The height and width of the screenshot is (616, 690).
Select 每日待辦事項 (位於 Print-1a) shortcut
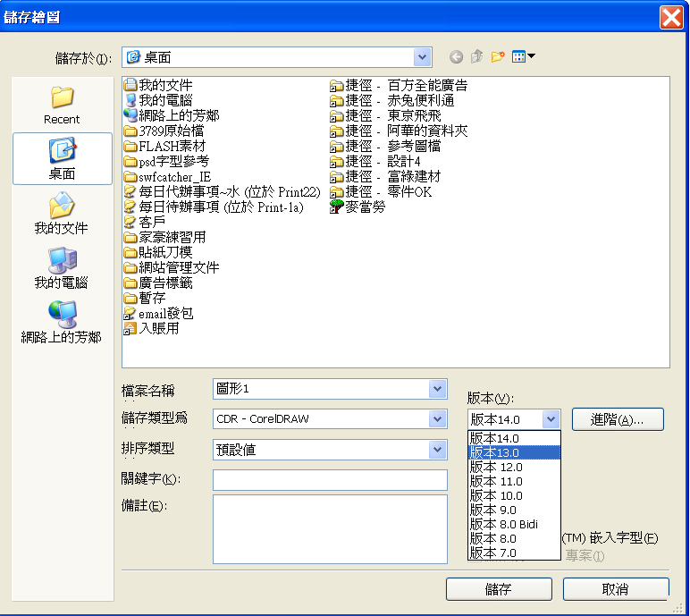click(x=214, y=207)
